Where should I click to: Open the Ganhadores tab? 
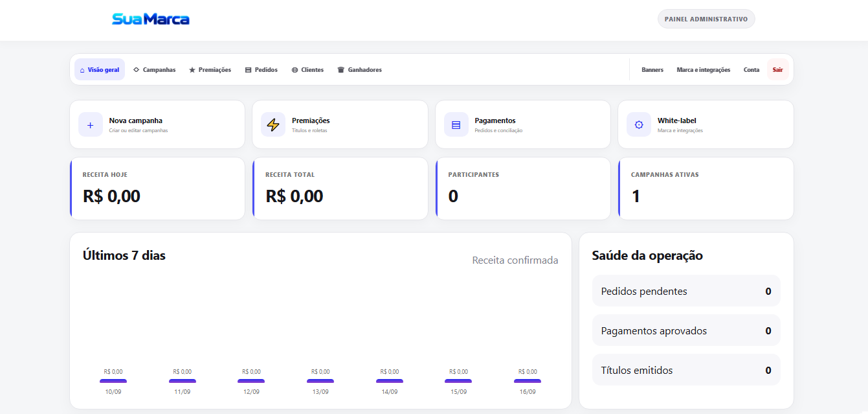click(x=360, y=69)
